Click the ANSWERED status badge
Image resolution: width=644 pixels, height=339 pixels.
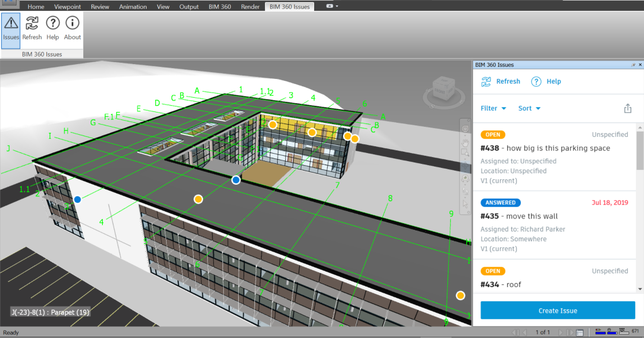[x=501, y=203]
